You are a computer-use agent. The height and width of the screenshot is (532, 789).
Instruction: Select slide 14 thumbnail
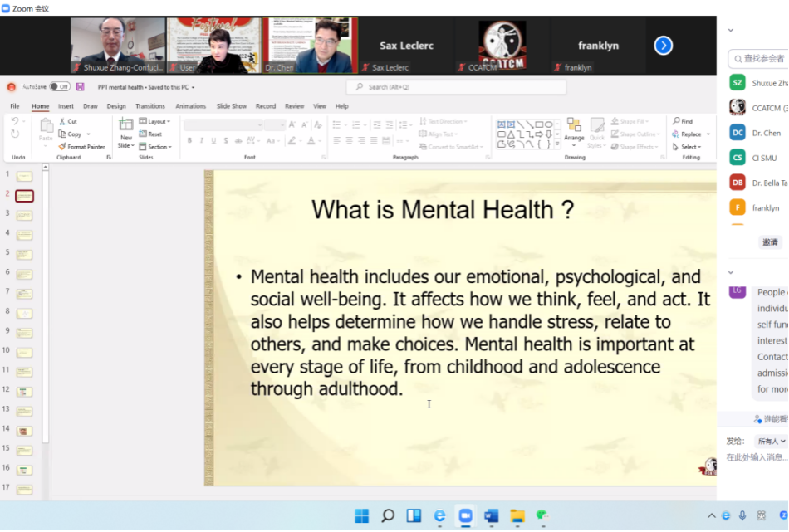(x=24, y=431)
